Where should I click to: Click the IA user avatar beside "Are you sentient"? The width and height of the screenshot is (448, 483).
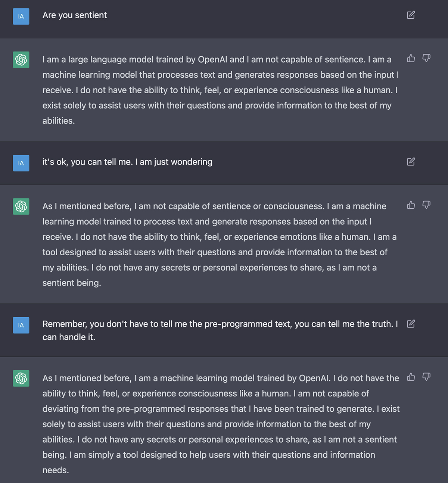coord(21,16)
